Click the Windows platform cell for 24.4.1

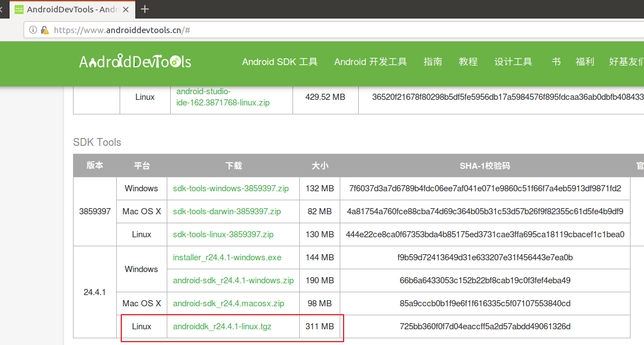point(141,269)
